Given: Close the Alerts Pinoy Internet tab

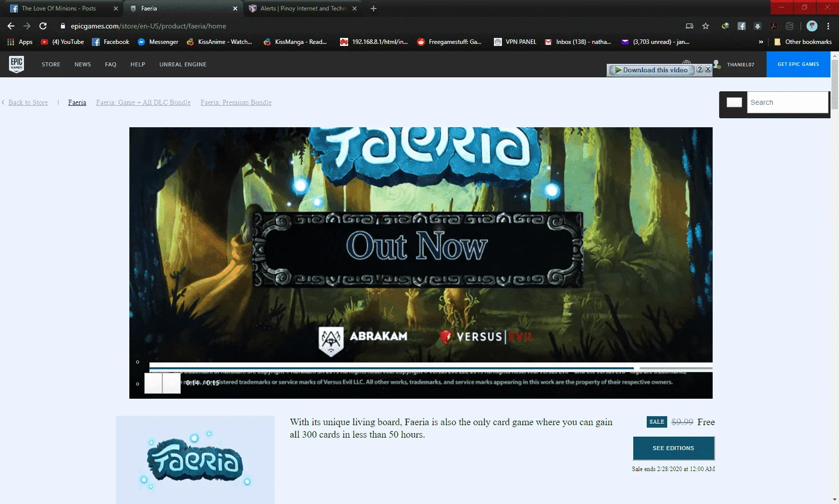Looking at the screenshot, I should pyautogui.click(x=355, y=8).
